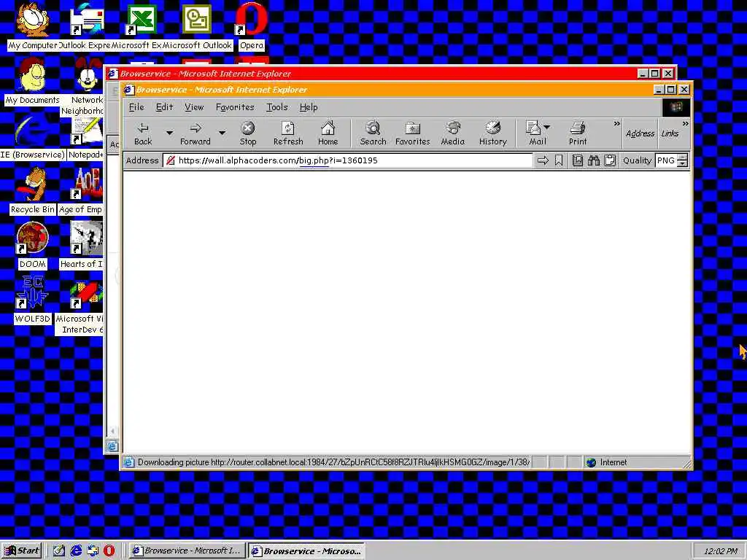Go to the Home page
The height and width of the screenshot is (560, 747).
pos(328,133)
